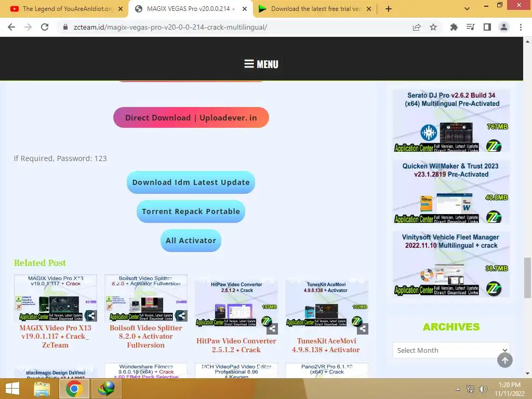Image resolution: width=532 pixels, height=399 pixels.
Task: Open the taskbar clock and date
Action: [x=510, y=389]
